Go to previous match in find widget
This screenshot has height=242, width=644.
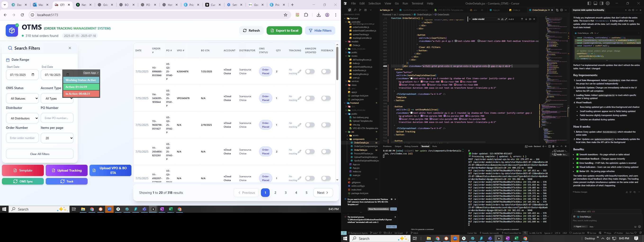pos(522,19)
